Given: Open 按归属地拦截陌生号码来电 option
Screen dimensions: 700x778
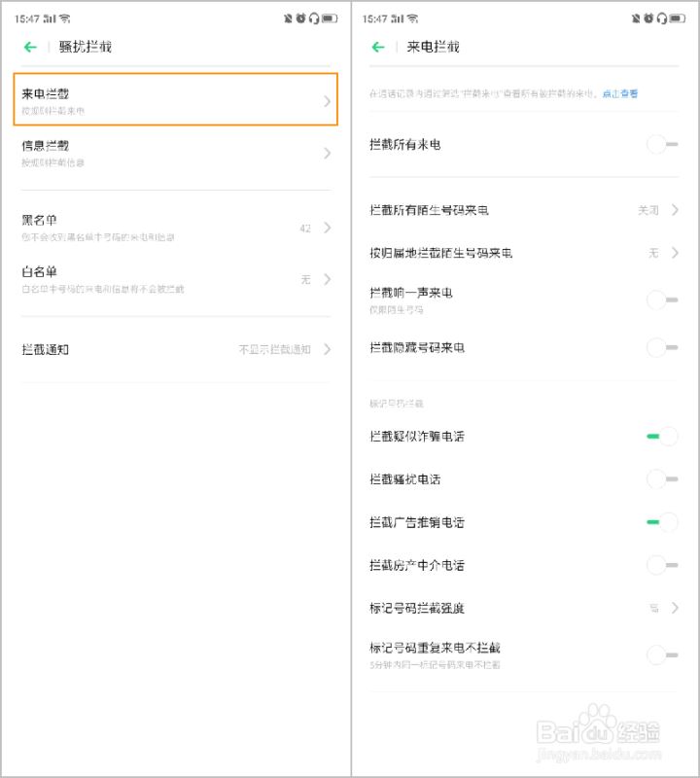Looking at the screenshot, I should (523, 253).
